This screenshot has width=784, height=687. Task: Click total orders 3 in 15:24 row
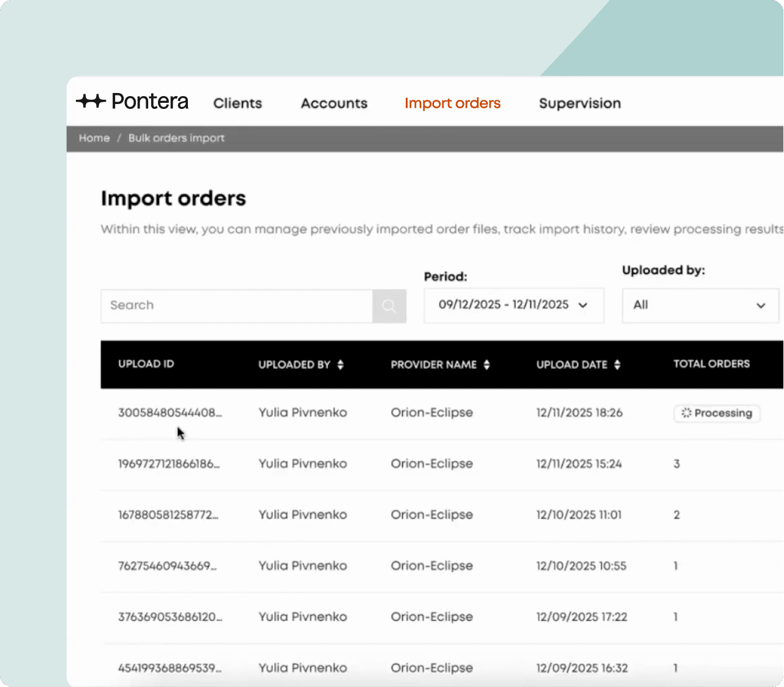tap(677, 464)
